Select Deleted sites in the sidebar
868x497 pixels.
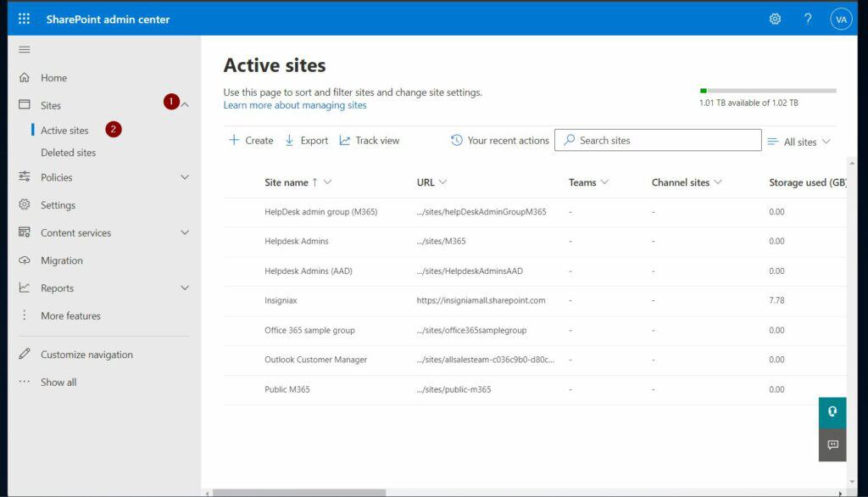coord(68,153)
